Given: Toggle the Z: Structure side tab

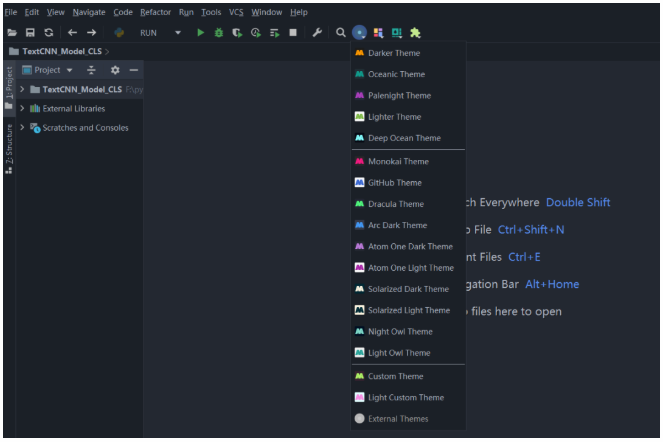Looking at the screenshot, I should (9, 148).
